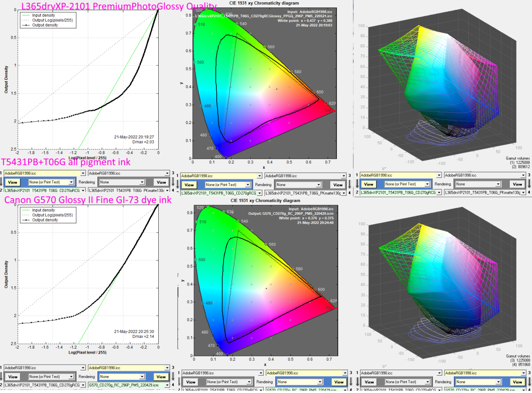Click down arrow between profiles 3 and 4, top-right panel

point(529,184)
